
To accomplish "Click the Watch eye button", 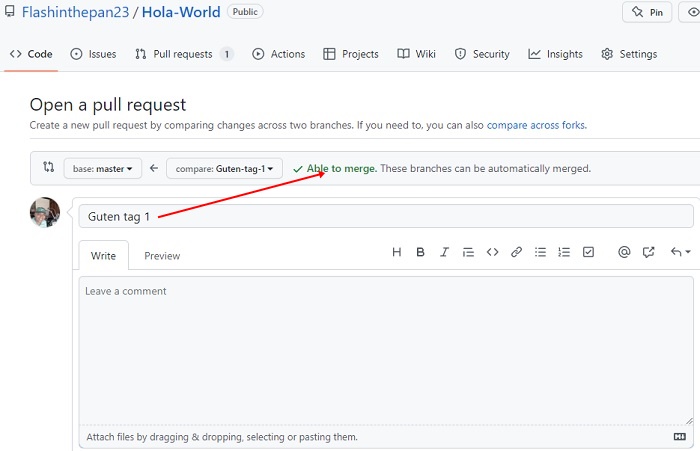I will point(692,12).
